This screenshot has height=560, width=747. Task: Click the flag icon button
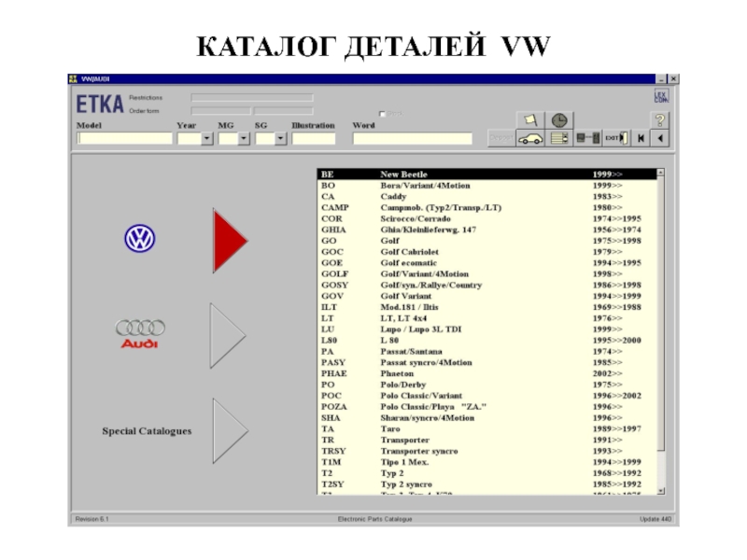click(530, 120)
